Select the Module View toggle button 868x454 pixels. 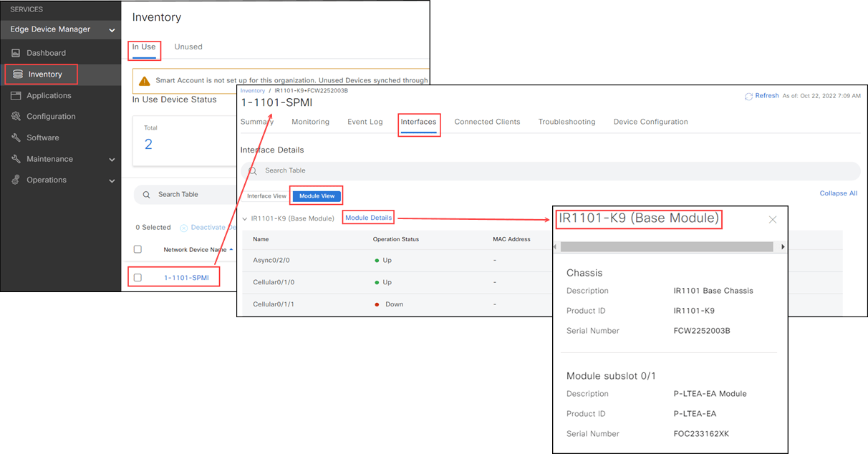click(317, 196)
